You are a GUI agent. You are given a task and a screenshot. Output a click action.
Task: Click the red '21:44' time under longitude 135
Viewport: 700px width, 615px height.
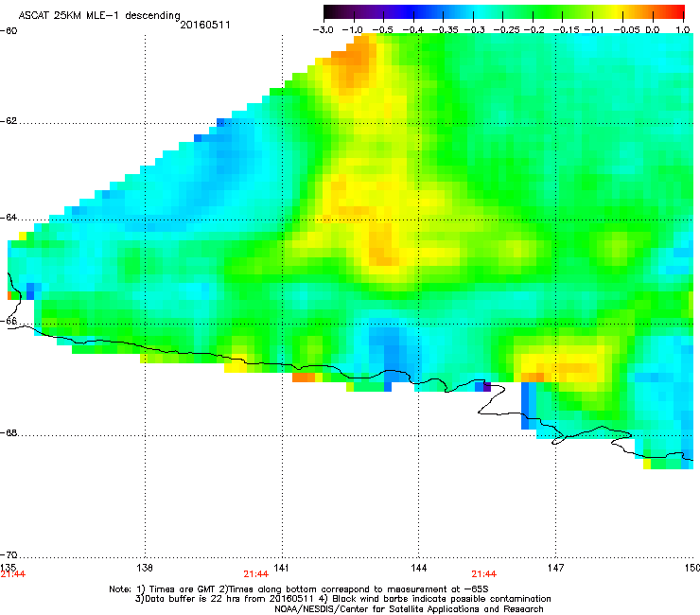tap(13, 574)
